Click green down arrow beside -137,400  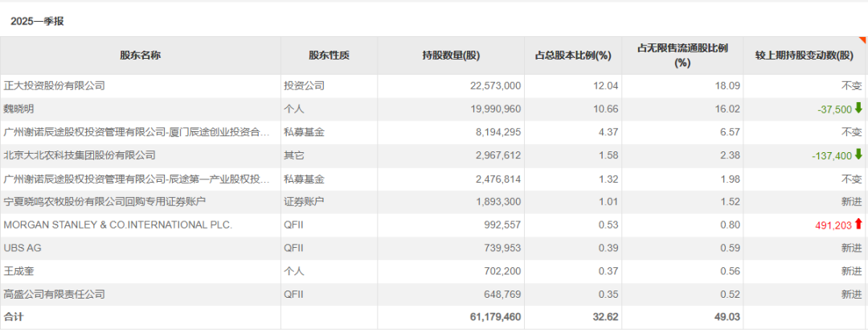(858, 155)
